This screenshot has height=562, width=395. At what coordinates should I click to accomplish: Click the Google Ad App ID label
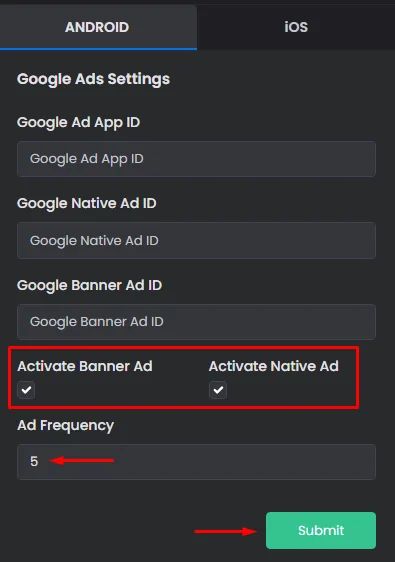click(78, 123)
